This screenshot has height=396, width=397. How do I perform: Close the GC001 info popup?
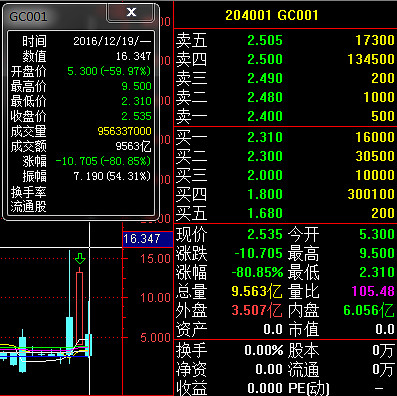pos(131,12)
